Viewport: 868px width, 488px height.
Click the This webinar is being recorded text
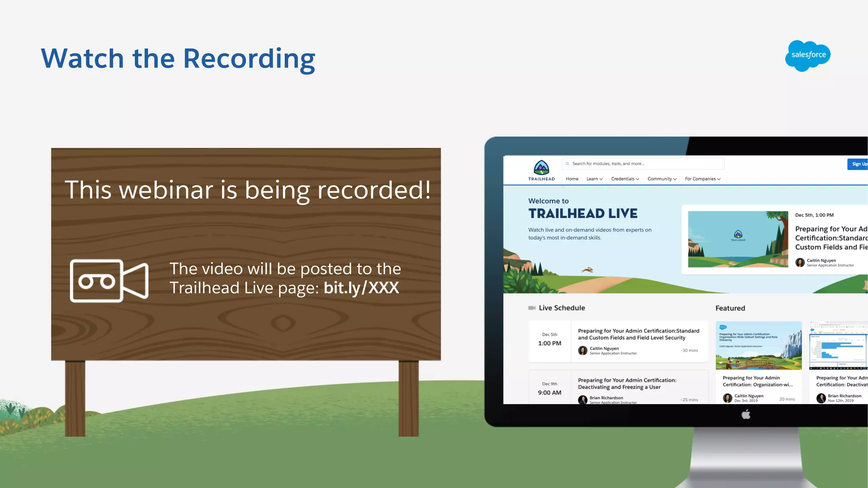tap(248, 190)
